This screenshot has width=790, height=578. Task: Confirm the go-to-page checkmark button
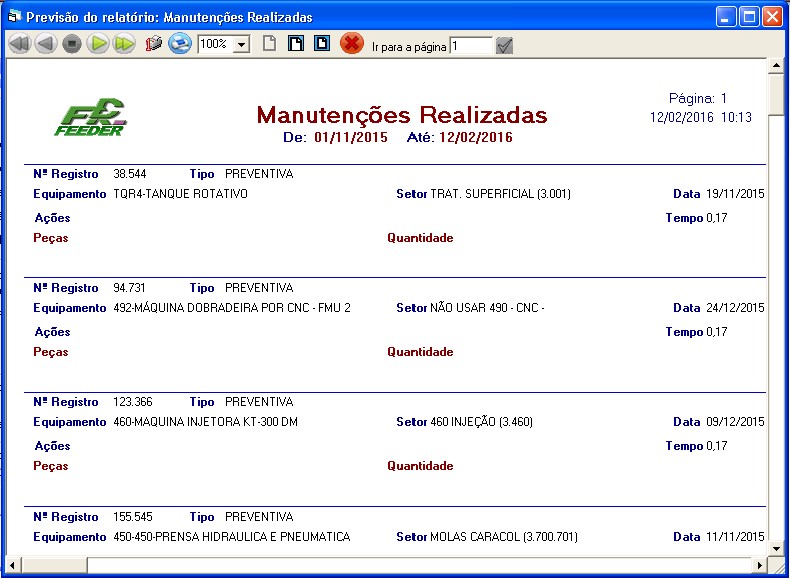(504, 46)
